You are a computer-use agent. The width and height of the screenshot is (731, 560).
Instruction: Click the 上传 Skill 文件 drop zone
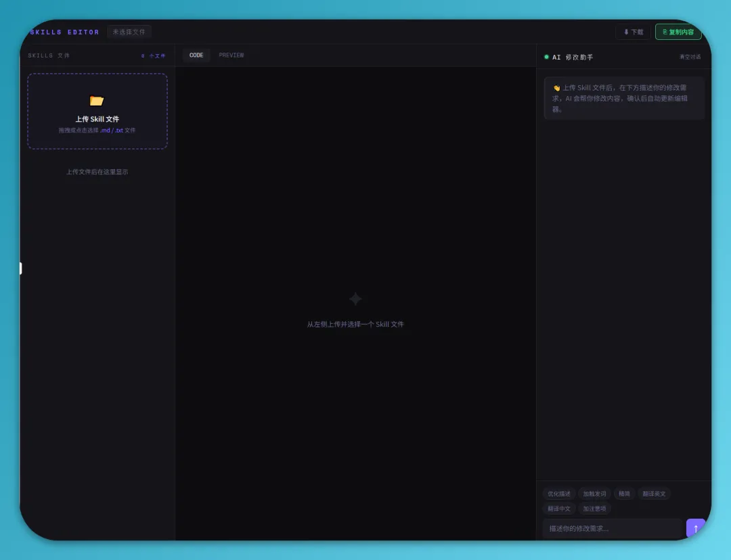click(x=97, y=119)
